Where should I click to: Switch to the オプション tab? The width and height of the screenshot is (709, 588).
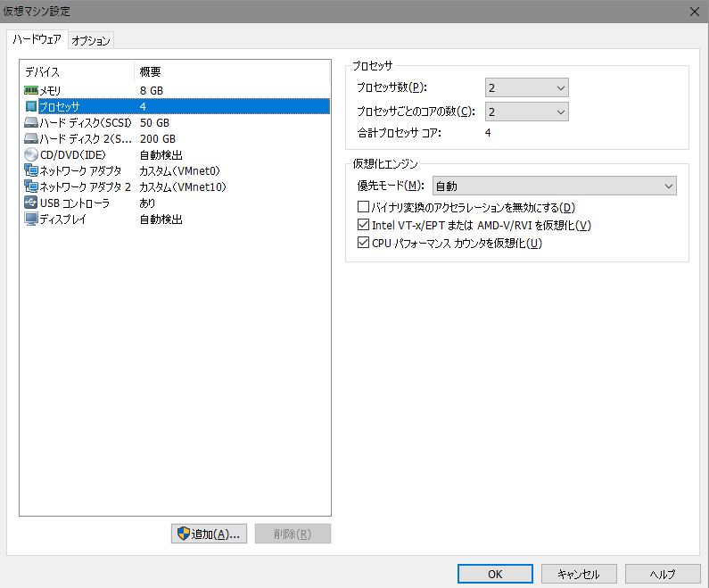(x=91, y=41)
